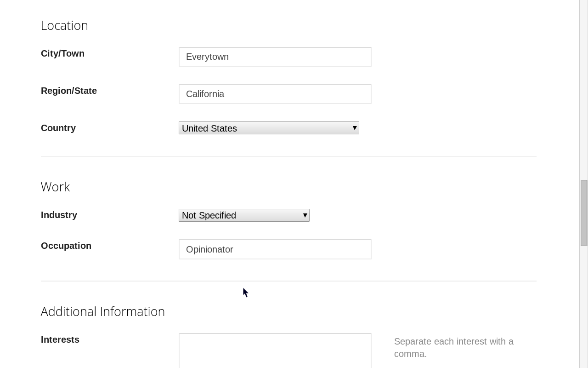Click the Industry dropdown arrow
Viewport: 588px width, 368px height.
point(305,215)
